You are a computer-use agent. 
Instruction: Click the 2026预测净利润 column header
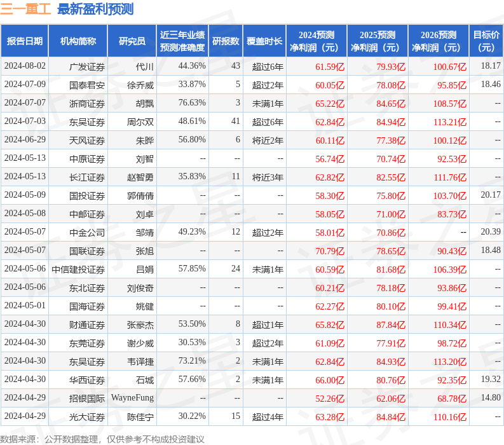439,41
